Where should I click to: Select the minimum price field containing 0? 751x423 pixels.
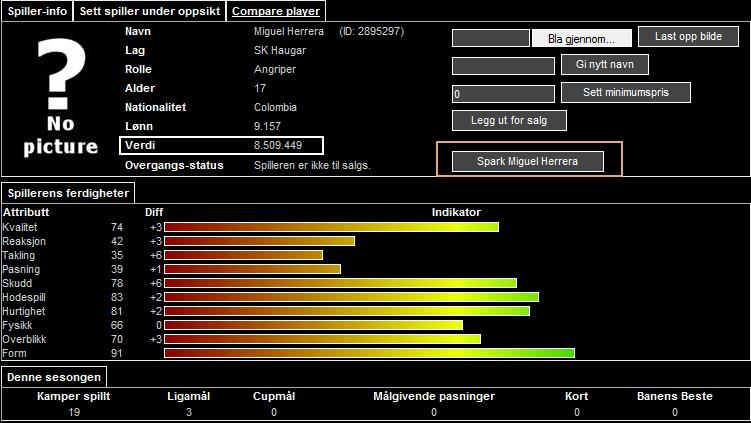coord(502,94)
